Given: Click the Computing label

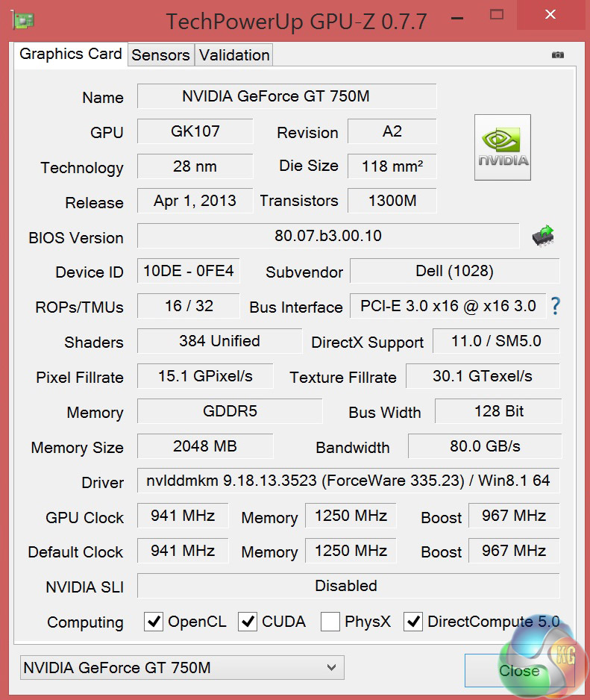Looking at the screenshot, I should click(x=85, y=622).
